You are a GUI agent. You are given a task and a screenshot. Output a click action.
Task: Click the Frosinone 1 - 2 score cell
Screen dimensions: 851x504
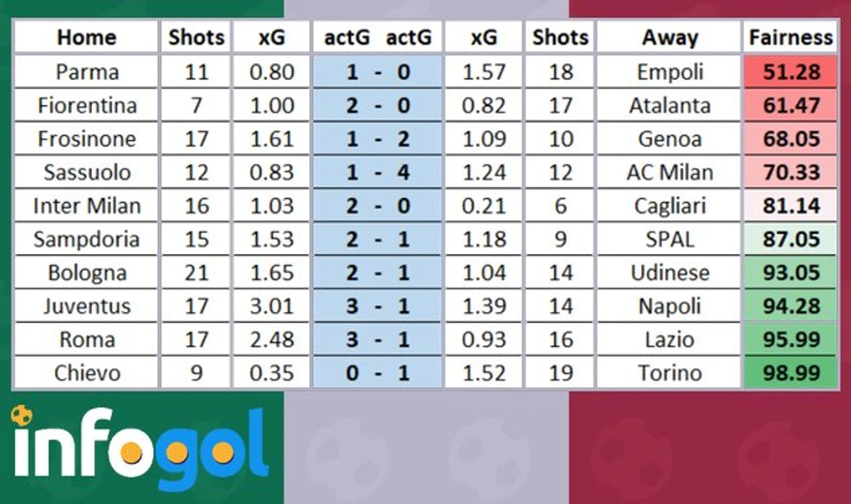click(377, 139)
